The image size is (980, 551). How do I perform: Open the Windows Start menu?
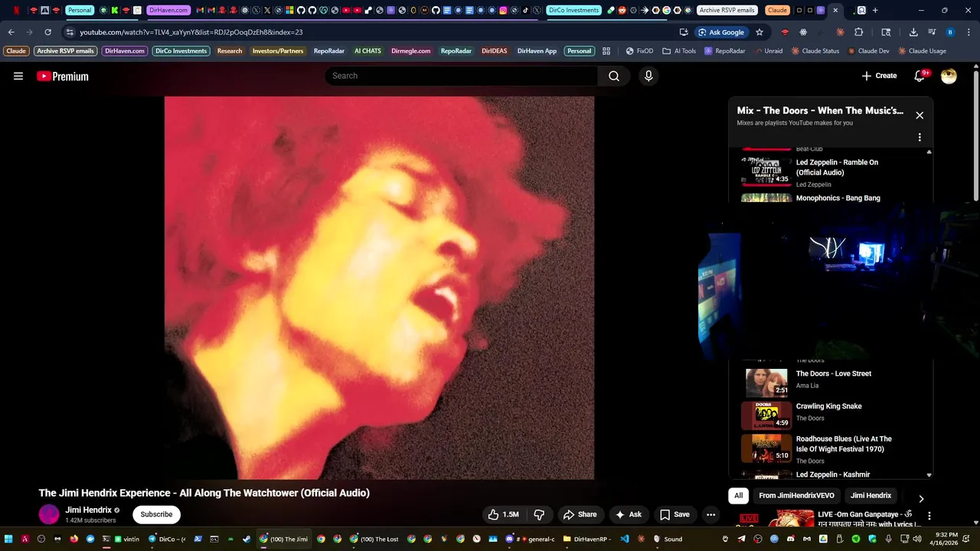[x=8, y=539]
